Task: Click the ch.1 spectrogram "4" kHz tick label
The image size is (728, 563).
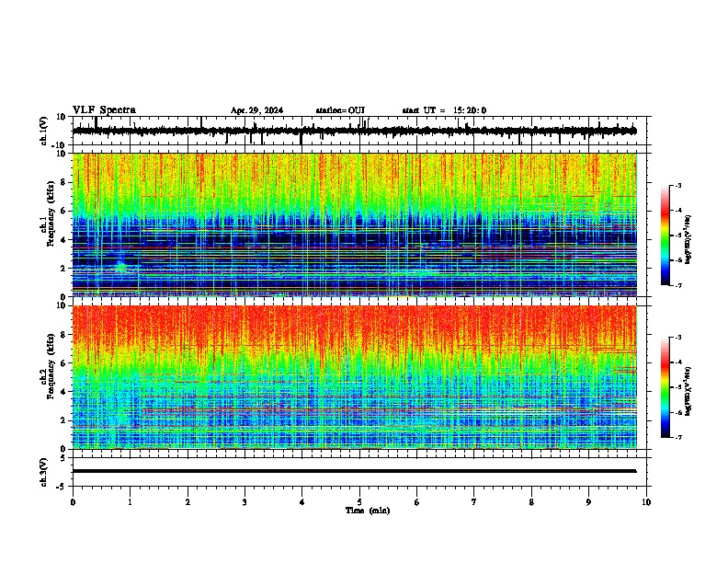Action: 63,240
